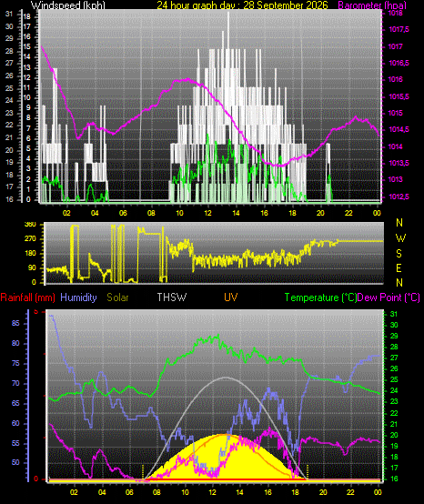Click the orange "UV" legend label

[231, 297]
